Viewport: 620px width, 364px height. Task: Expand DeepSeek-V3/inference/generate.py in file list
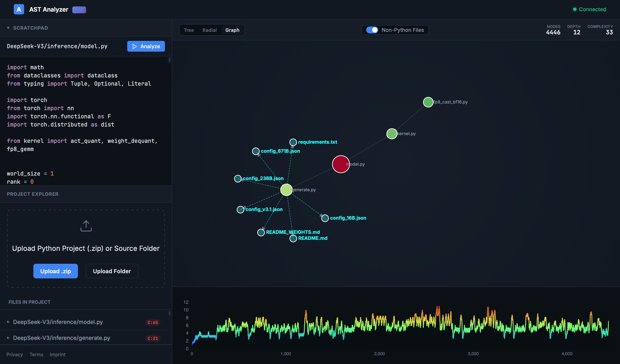click(8, 338)
